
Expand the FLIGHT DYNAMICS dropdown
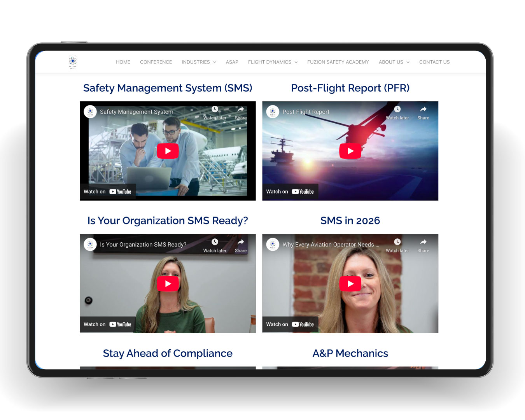point(273,62)
